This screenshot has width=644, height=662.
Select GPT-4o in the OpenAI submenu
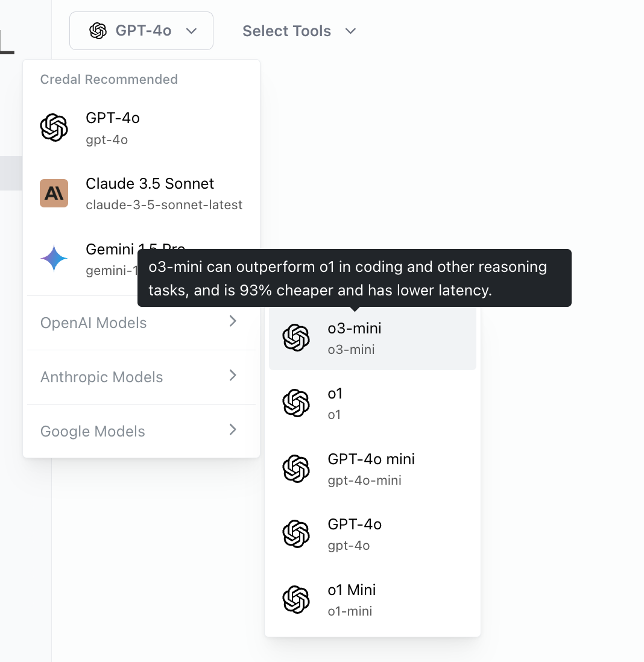pos(373,535)
